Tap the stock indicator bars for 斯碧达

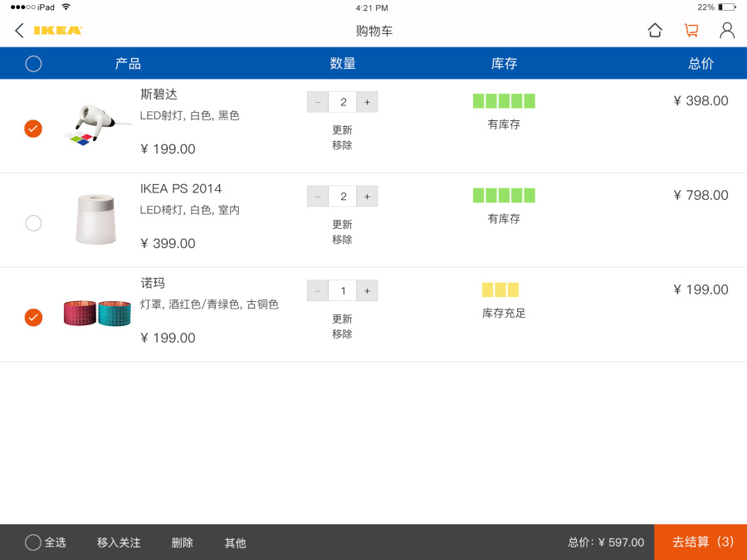(x=502, y=100)
